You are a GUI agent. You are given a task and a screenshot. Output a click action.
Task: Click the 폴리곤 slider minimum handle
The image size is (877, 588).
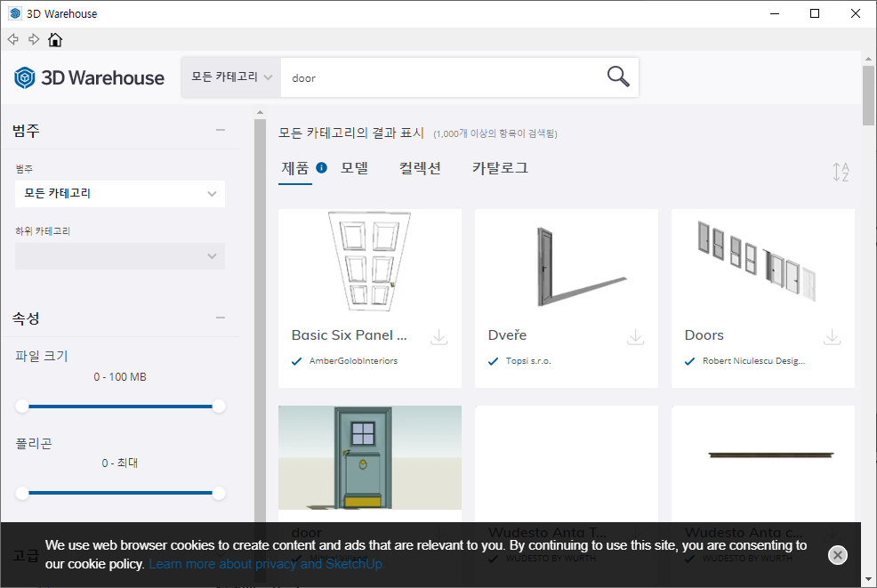[22, 493]
